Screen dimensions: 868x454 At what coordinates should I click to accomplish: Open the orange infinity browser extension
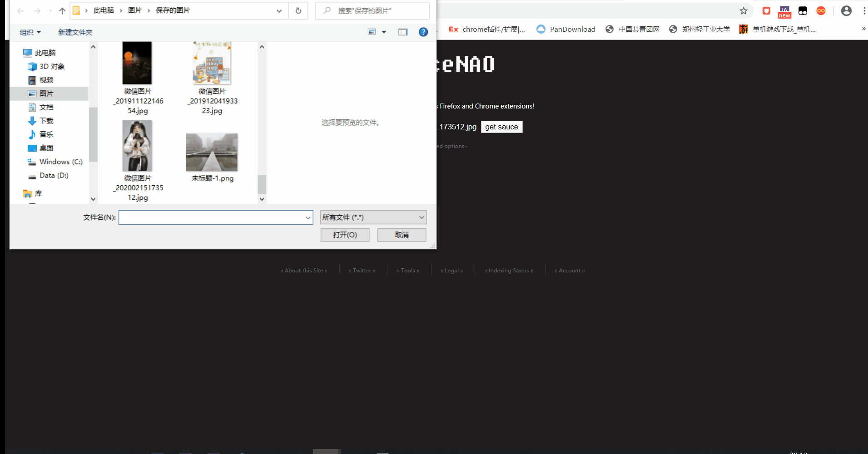coord(821,11)
